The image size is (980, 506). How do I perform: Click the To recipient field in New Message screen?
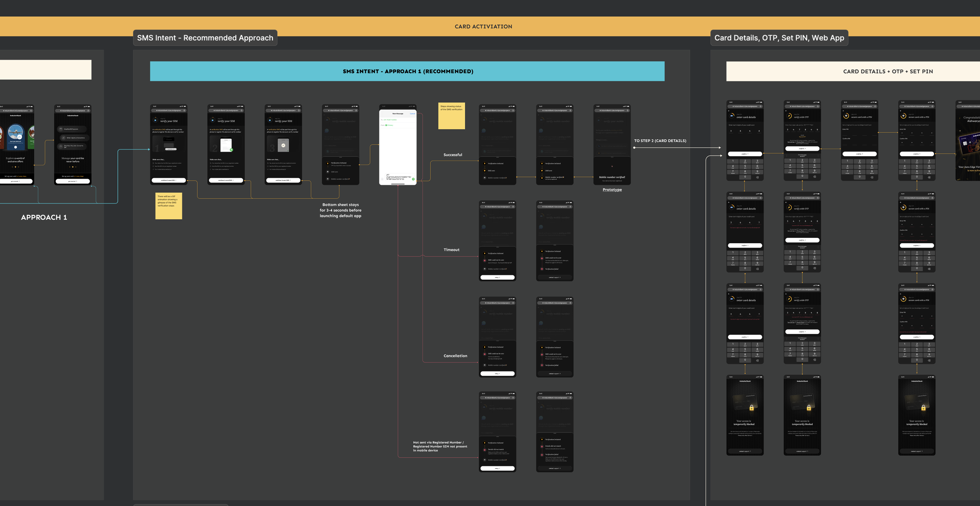[x=398, y=120]
